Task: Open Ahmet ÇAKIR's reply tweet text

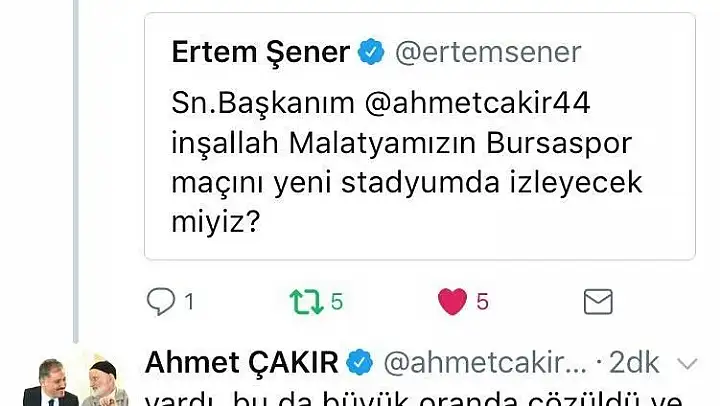Action: [414, 399]
